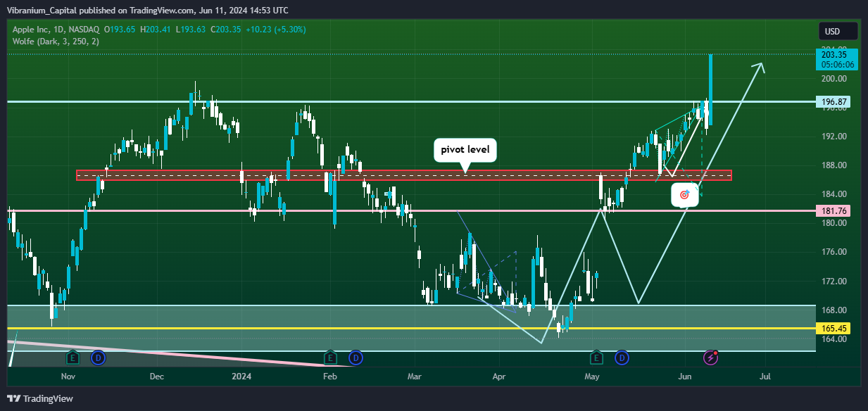This screenshot has width=868, height=411.
Task: Click the 'Jul' time axis label
Action: tap(765, 377)
